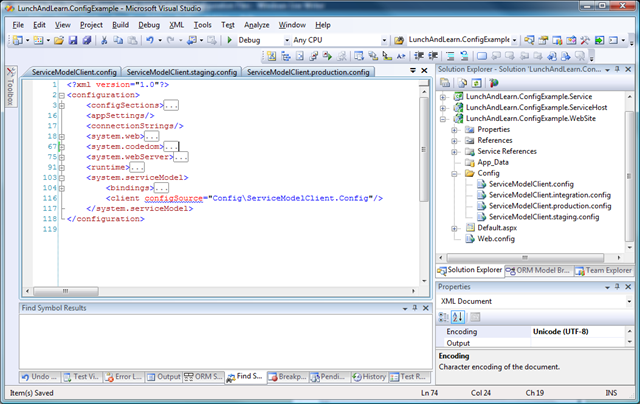This screenshot has height=404, width=640.
Task: Expand the LunchAndLearn.ConfigExample.Service project
Action: [x=443, y=97]
